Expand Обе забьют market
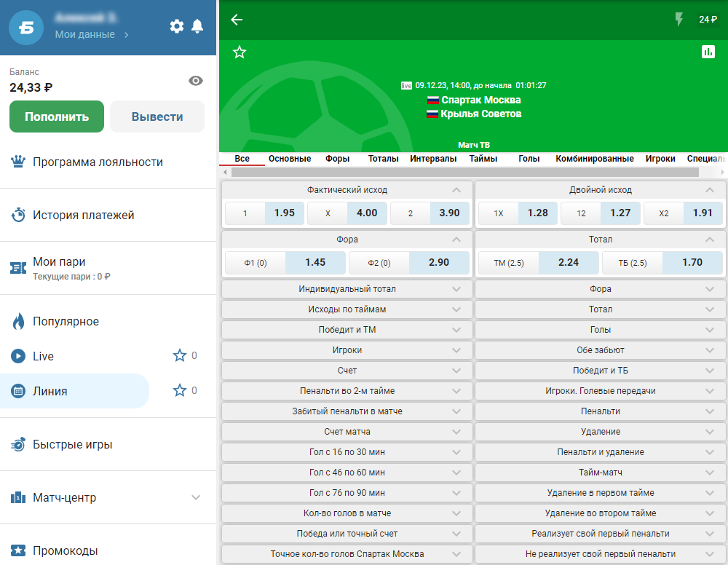 (x=601, y=350)
